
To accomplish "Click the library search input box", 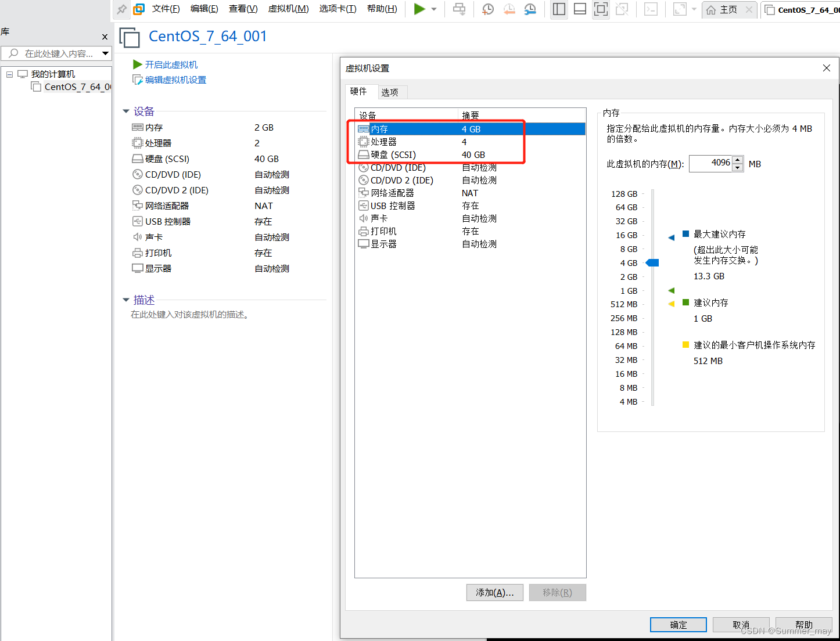I will coord(57,53).
